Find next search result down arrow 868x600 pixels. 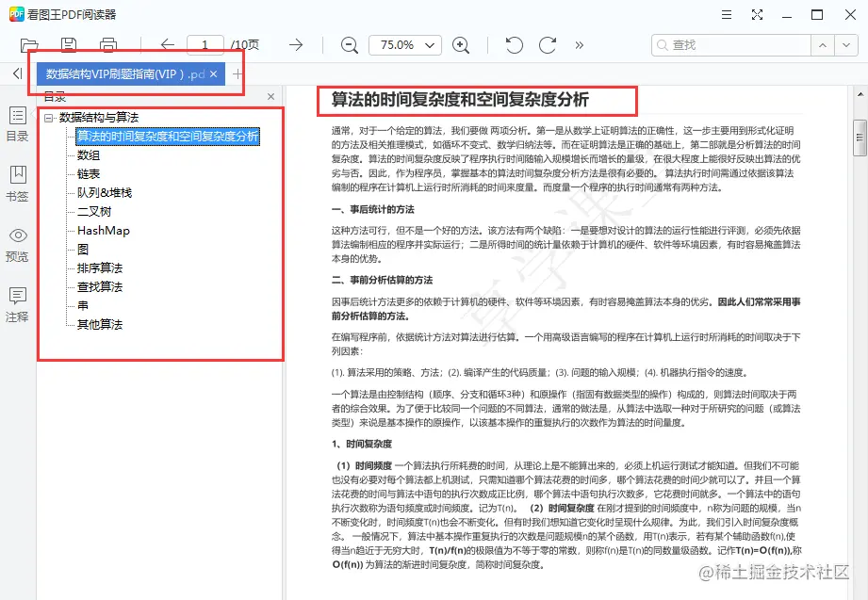point(846,45)
